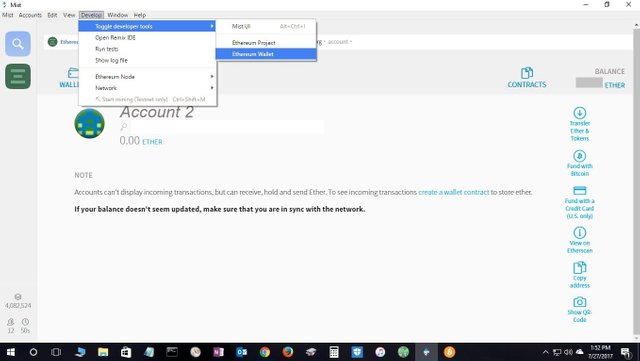Open Chrome from taskbar

pos(264,352)
